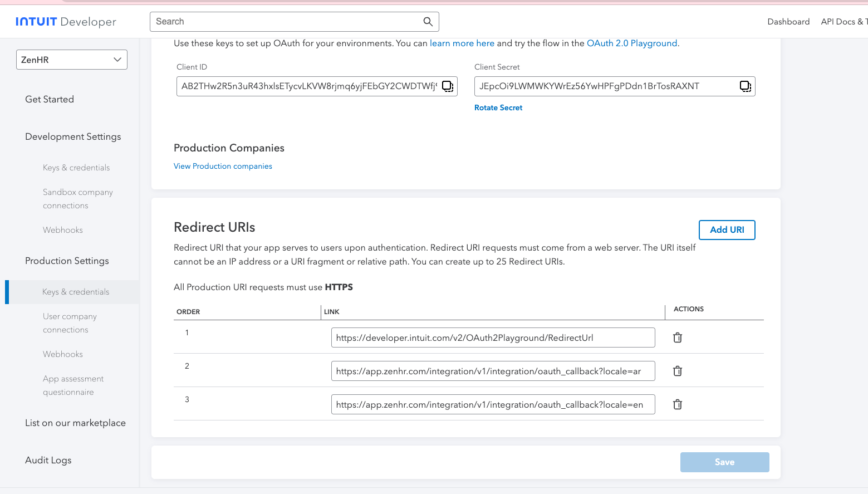868x494 pixels.
Task: Open API Docs in top navigation
Action: pos(844,22)
